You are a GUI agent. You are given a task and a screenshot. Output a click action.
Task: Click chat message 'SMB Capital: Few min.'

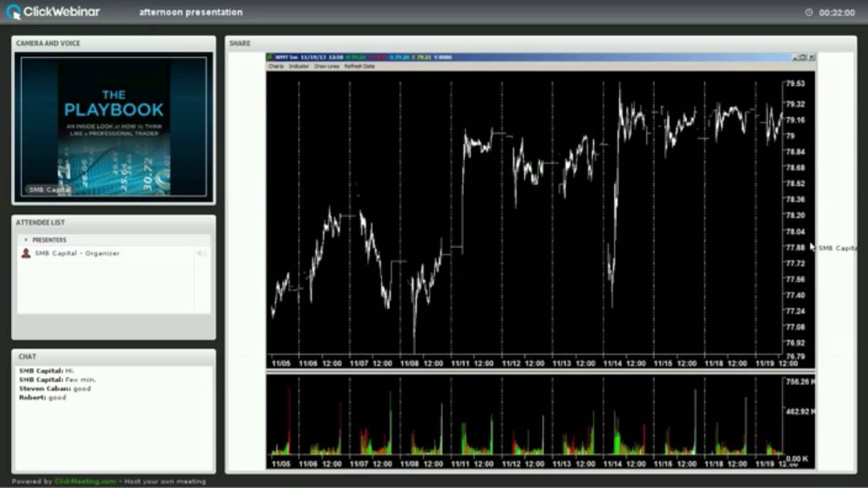[x=57, y=380]
